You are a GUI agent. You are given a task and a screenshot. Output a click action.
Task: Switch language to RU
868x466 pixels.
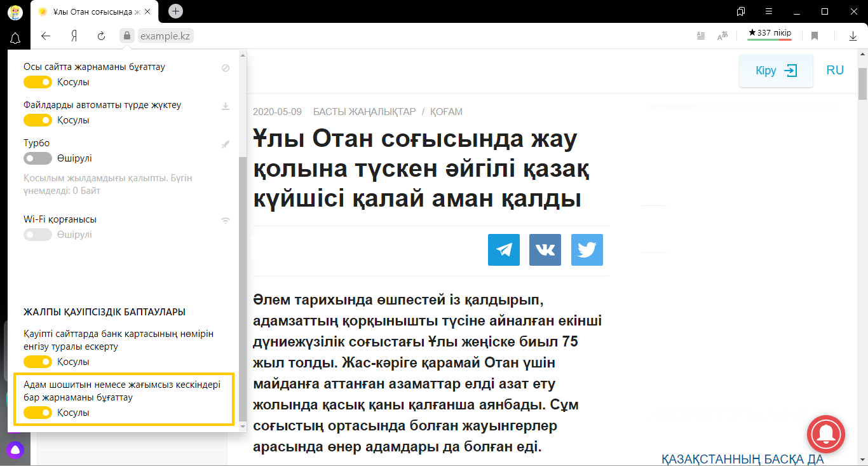tap(835, 71)
